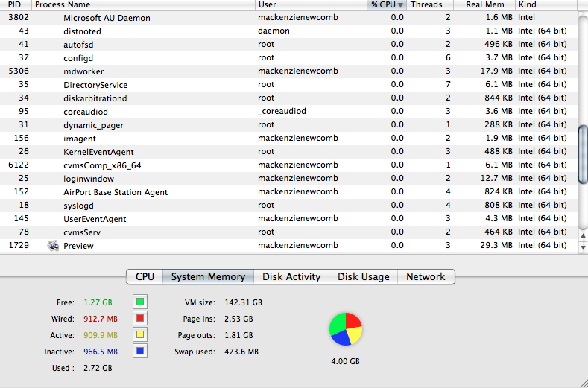The height and width of the screenshot is (388, 588).
Task: Click the _coreaudiod user cell
Action: point(282,112)
